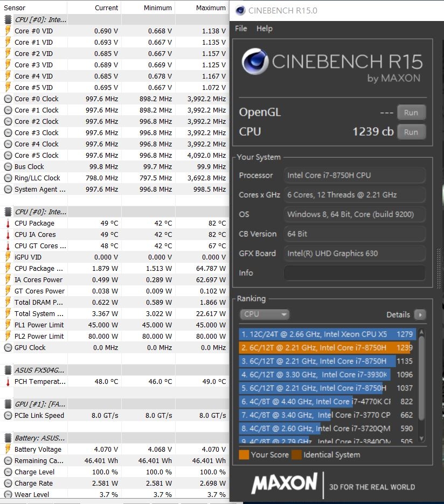Click the clock icon next to Core #2 Clock
The width and height of the screenshot is (444, 504).
click(x=8, y=122)
